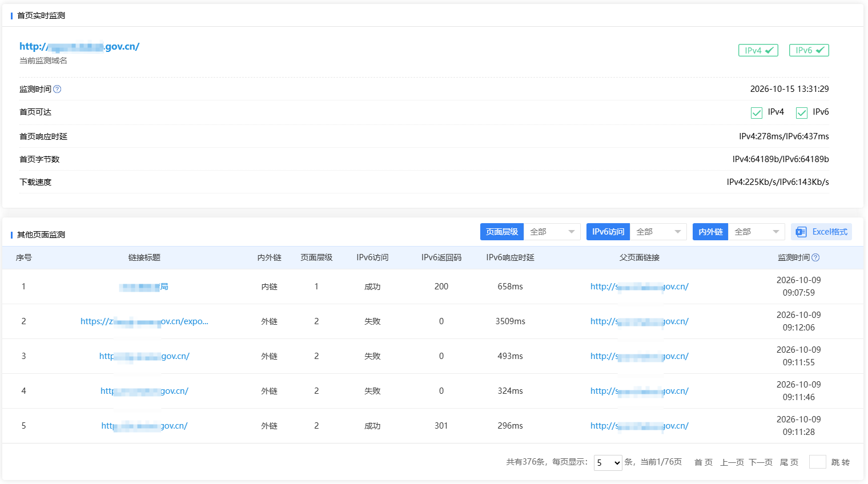Toggle the IPv4 checkbox in 首页可达 row
This screenshot has width=868, height=484.
(757, 112)
